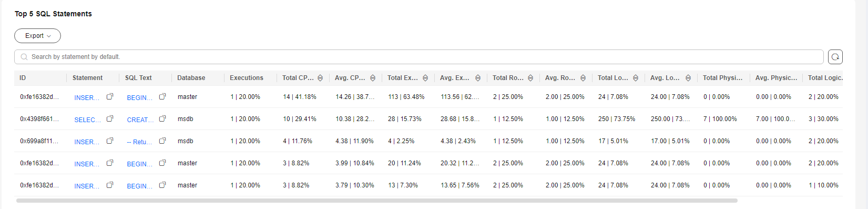Image resolution: width=868 pixels, height=209 pixels.
Task: Copy SQL text BEGIN in first row
Action: click(x=162, y=97)
